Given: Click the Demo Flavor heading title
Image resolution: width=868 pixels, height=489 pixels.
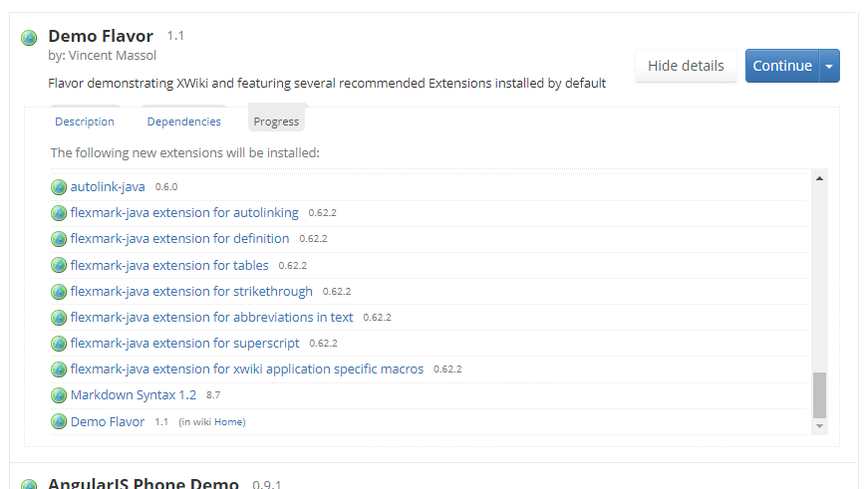Looking at the screenshot, I should tap(101, 36).
